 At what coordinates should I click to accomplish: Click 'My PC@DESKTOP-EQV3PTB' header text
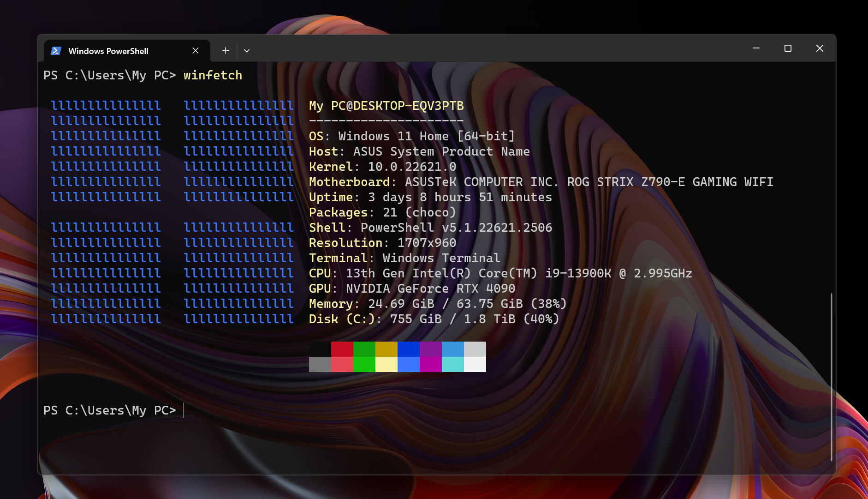[386, 106]
